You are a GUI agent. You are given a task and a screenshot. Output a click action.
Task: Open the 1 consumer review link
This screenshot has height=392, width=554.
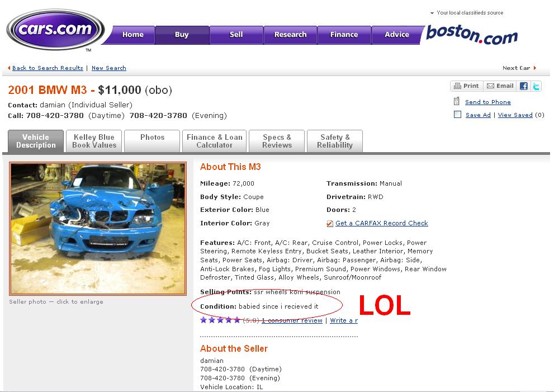[x=292, y=320]
